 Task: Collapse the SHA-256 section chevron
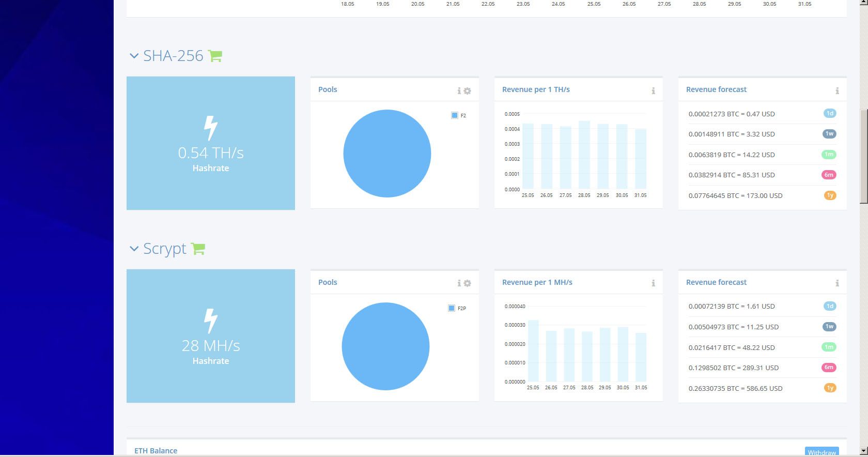click(x=134, y=56)
